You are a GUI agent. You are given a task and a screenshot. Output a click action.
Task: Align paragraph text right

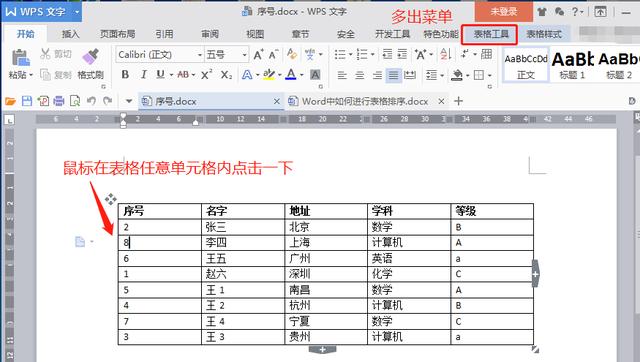point(377,75)
